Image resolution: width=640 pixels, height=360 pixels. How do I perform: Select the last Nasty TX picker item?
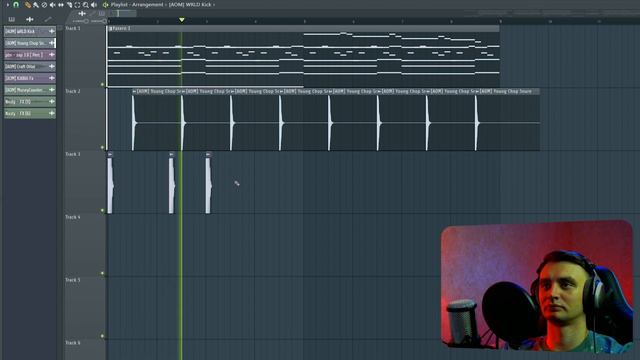[30, 113]
